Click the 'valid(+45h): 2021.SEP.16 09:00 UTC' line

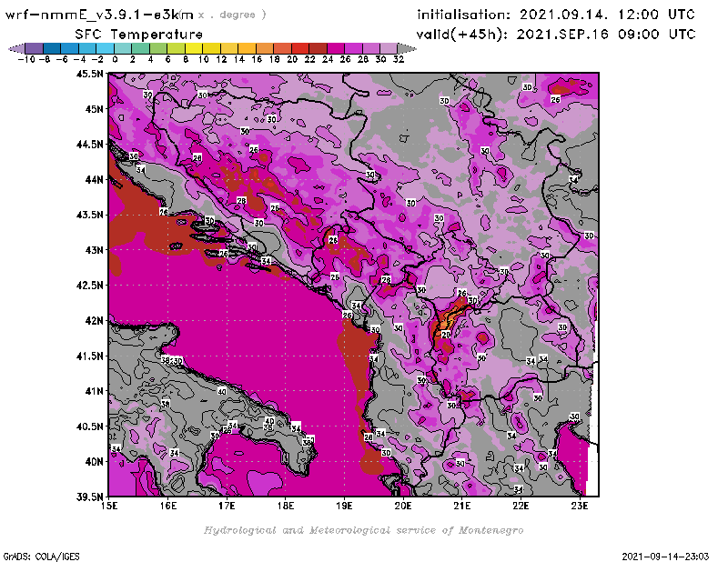(556, 35)
